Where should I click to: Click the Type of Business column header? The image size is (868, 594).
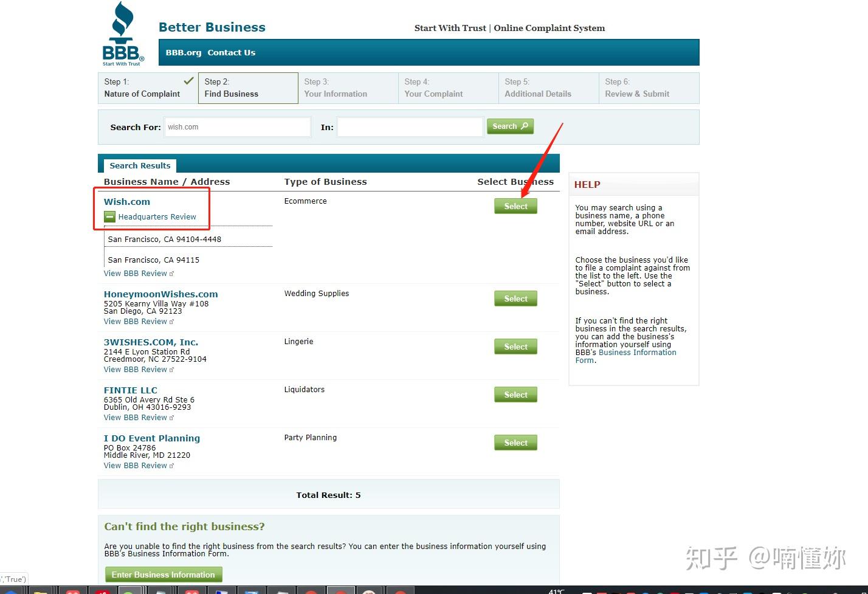coord(325,182)
